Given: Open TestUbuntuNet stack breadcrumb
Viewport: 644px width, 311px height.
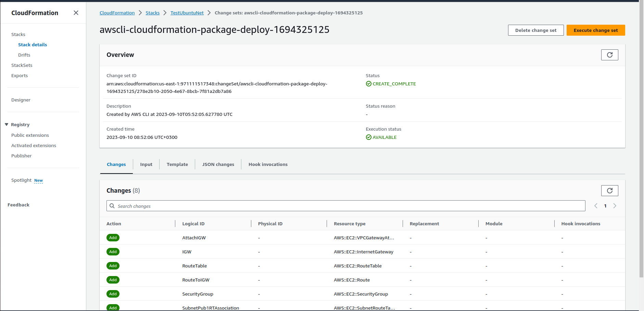Looking at the screenshot, I should pos(187,13).
